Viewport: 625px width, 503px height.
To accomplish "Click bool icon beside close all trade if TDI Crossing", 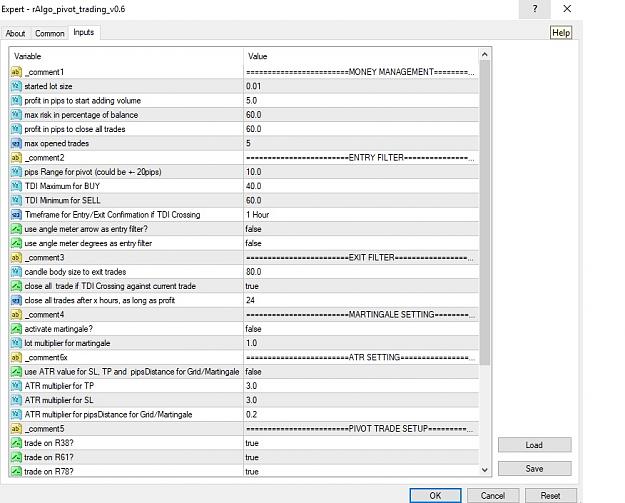I will click(16, 286).
